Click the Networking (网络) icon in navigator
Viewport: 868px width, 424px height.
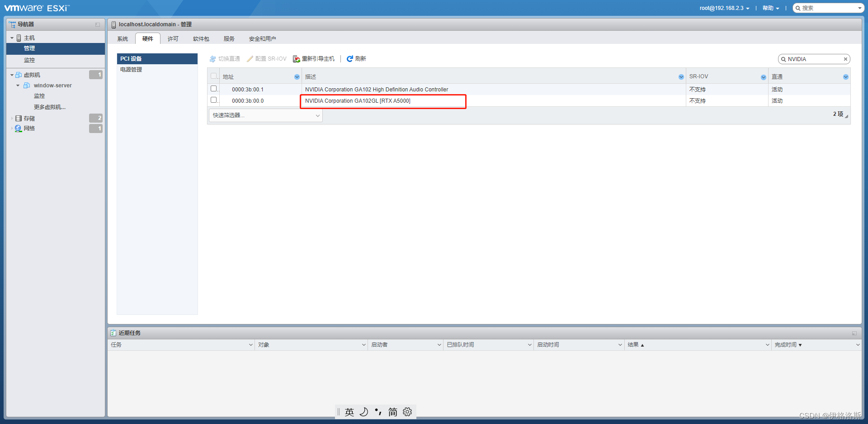(19, 129)
